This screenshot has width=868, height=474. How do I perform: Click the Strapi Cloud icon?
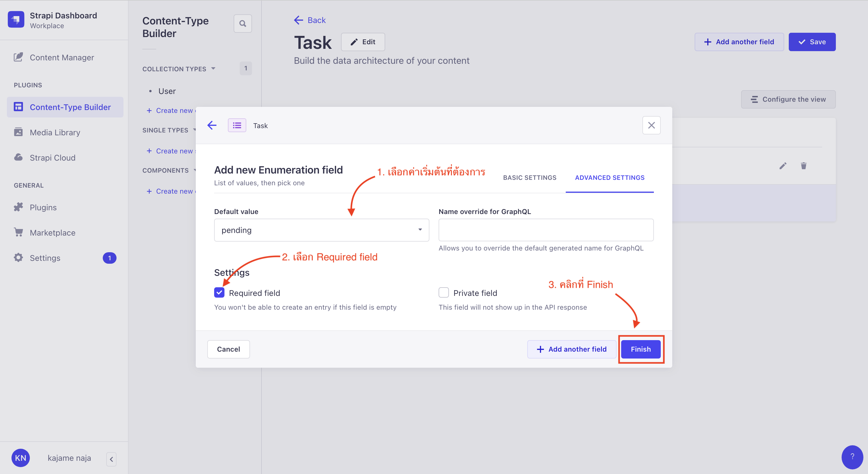click(x=18, y=158)
